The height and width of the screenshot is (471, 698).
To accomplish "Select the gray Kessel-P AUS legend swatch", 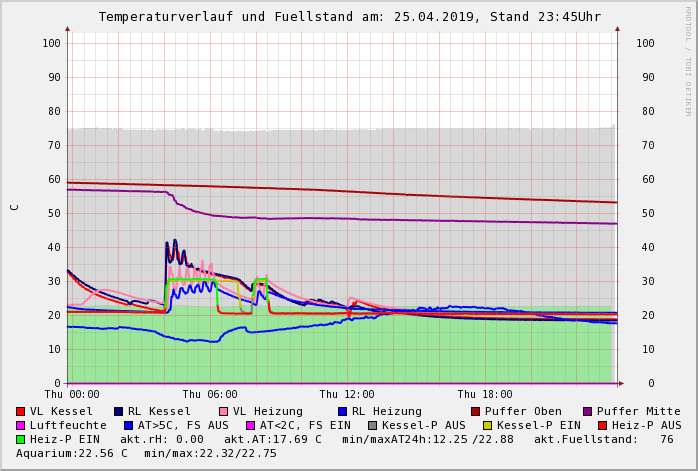I will coord(372,425).
